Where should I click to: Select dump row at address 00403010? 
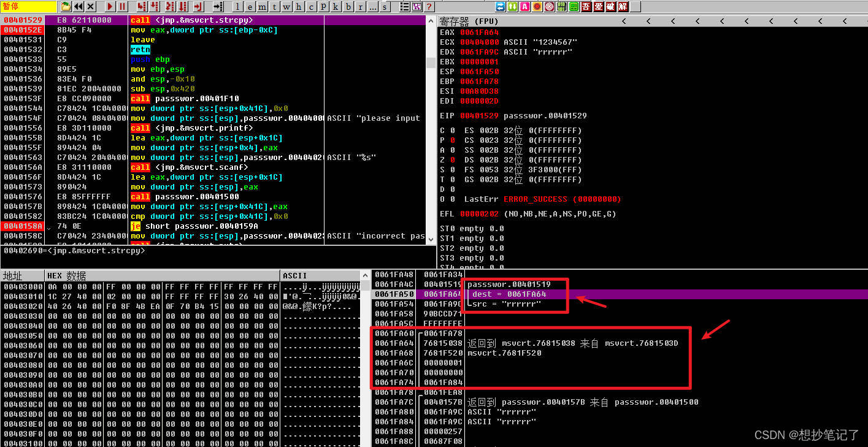(x=180, y=296)
